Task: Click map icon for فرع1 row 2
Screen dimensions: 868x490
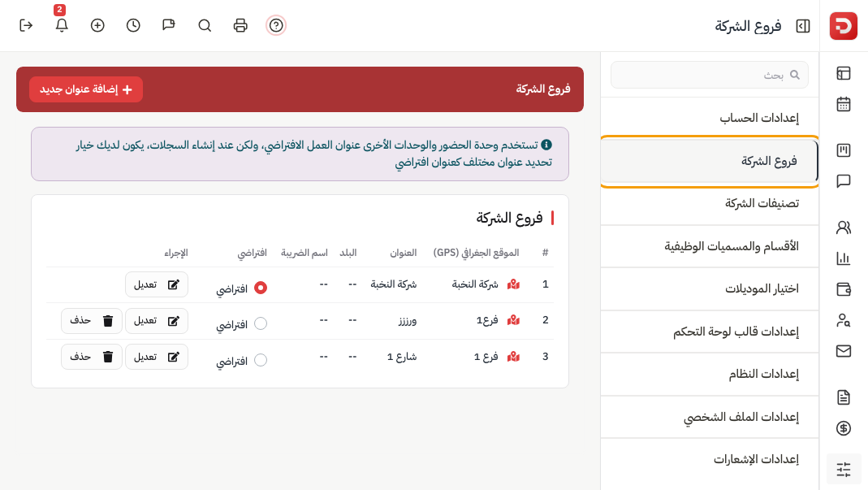Action: 514,320
